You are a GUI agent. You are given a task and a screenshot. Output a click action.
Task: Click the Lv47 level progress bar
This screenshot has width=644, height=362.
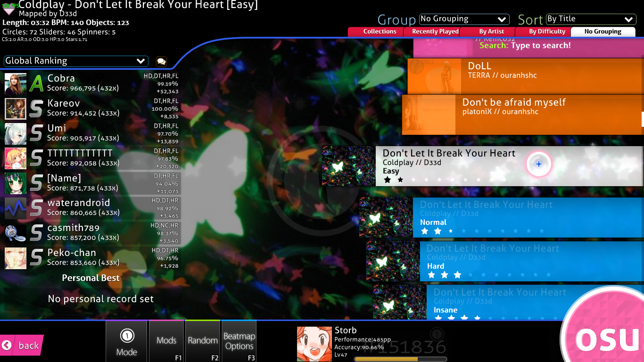tap(400, 359)
